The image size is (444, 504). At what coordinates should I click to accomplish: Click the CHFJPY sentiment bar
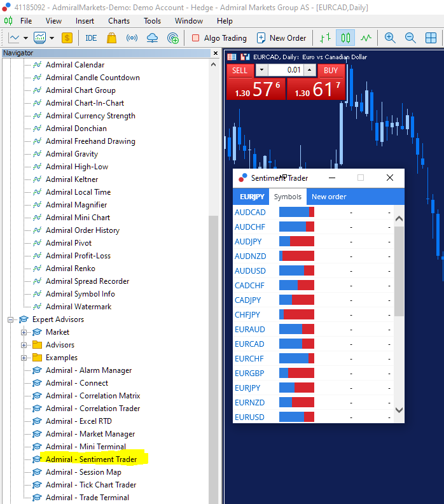296,314
